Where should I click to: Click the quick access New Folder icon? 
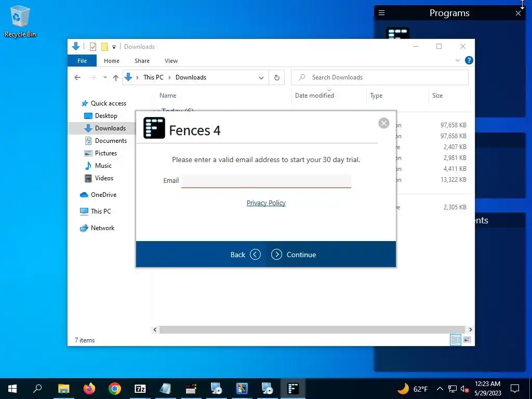104,46
